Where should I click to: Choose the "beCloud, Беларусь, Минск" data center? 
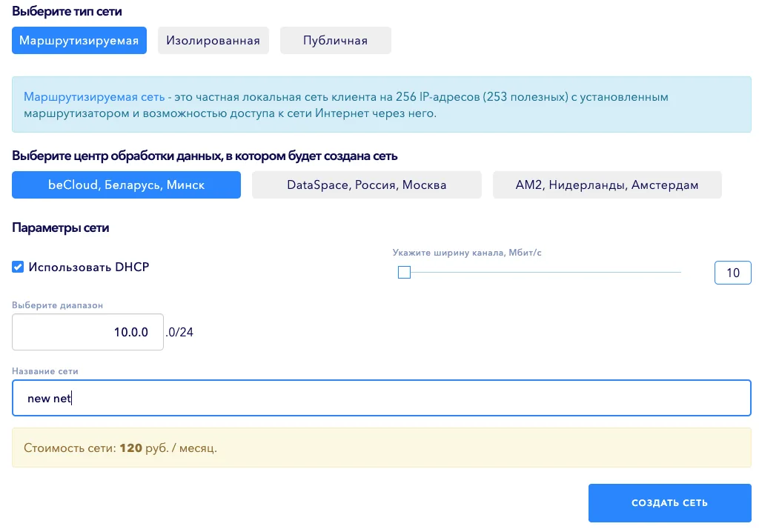tap(126, 184)
